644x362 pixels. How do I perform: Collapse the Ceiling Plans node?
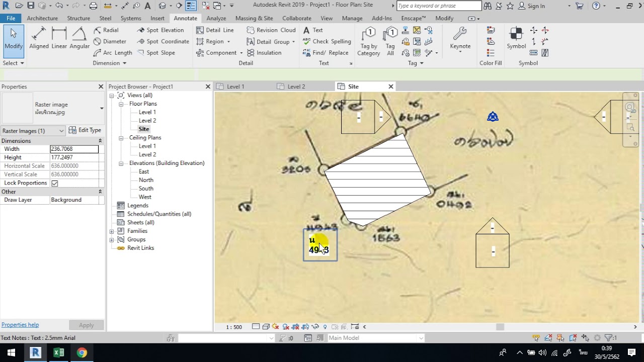pos(121,138)
